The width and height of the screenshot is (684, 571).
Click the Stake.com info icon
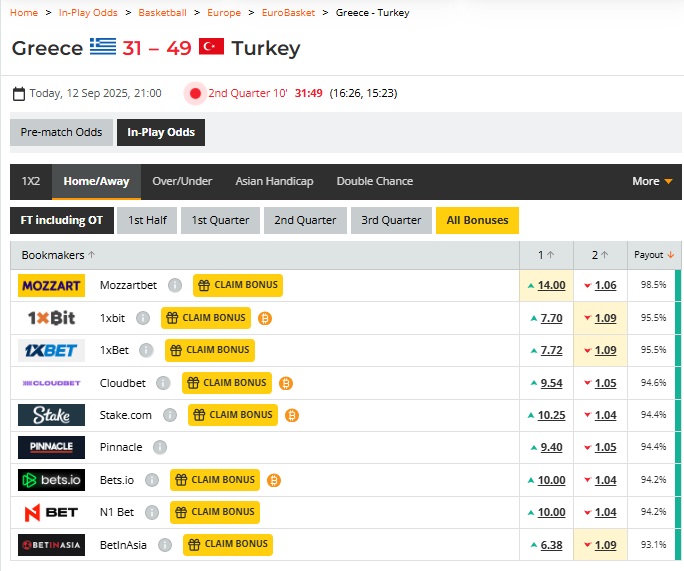pyautogui.click(x=170, y=415)
